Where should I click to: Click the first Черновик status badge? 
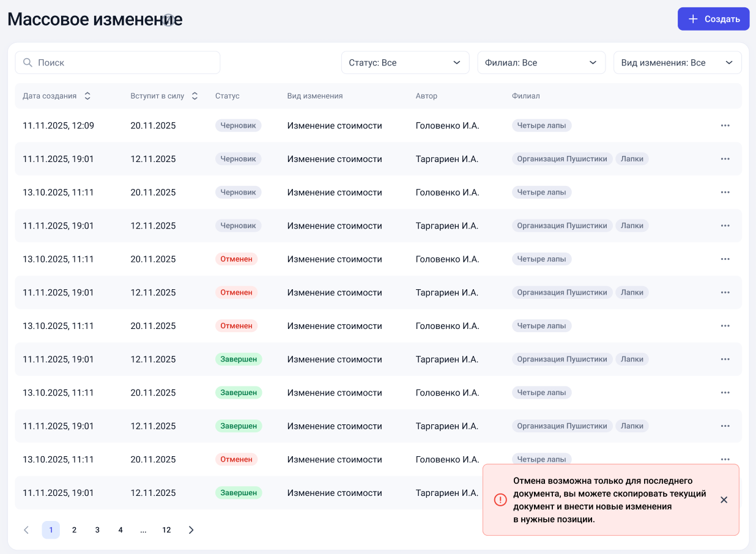point(239,125)
